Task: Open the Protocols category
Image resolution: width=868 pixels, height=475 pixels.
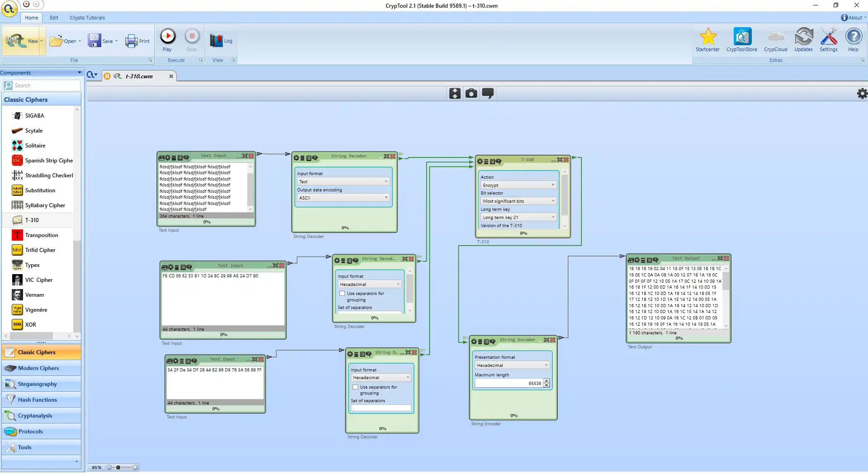Action: (x=41, y=432)
